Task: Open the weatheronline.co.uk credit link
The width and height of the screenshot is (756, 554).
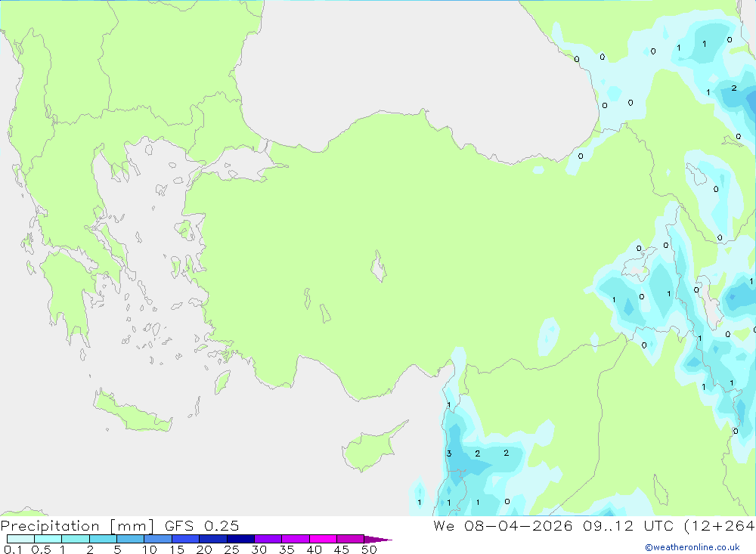Action: 692,547
